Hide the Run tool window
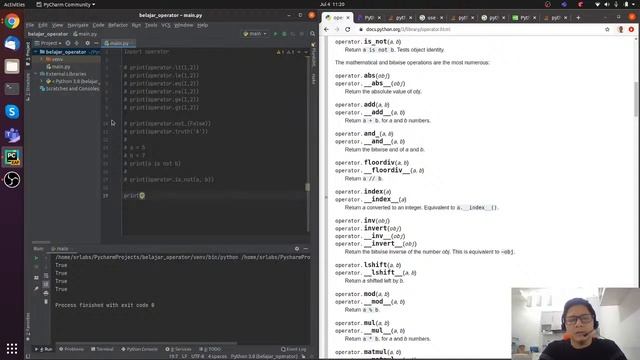The height and width of the screenshot is (360, 640). (306, 249)
